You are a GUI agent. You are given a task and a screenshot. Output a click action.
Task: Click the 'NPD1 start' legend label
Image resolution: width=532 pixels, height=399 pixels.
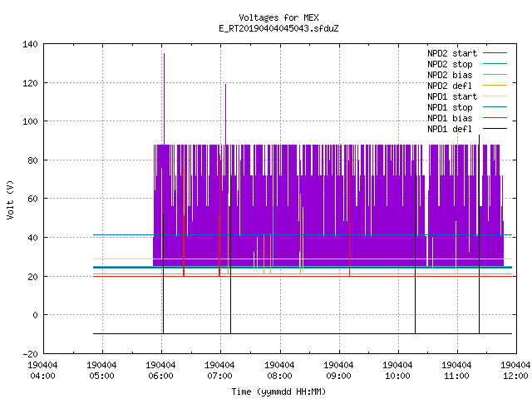point(452,96)
